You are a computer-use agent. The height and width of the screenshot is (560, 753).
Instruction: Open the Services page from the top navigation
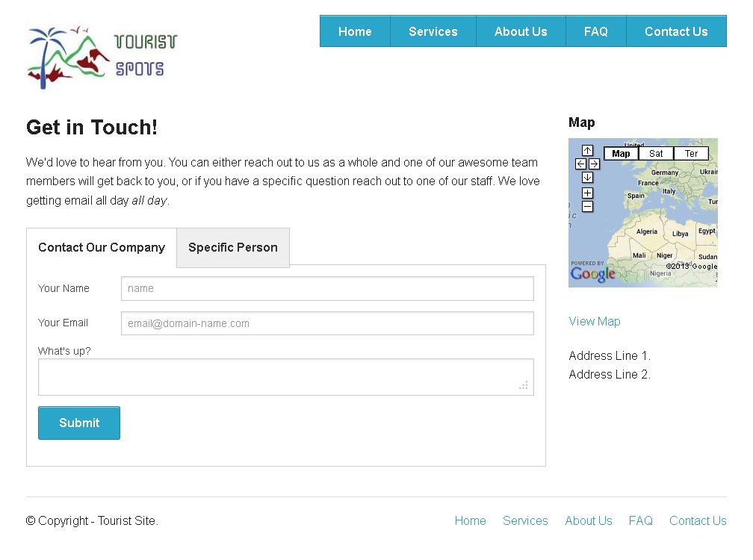click(433, 31)
